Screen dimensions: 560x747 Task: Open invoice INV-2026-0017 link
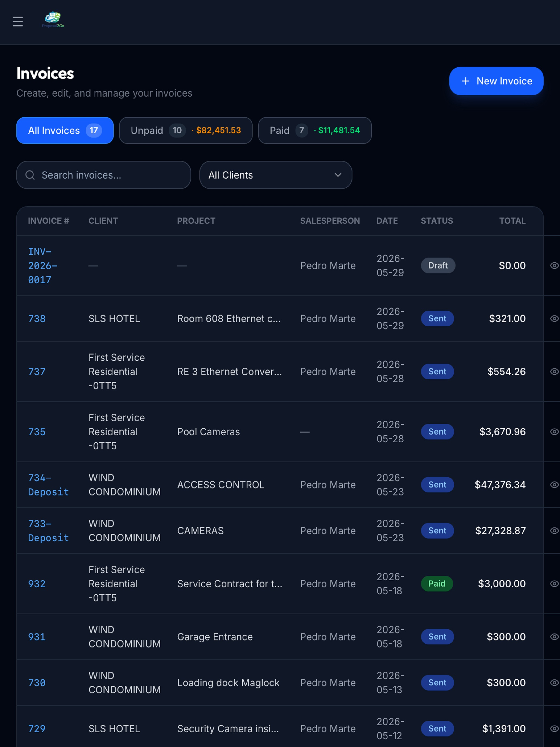[43, 265]
